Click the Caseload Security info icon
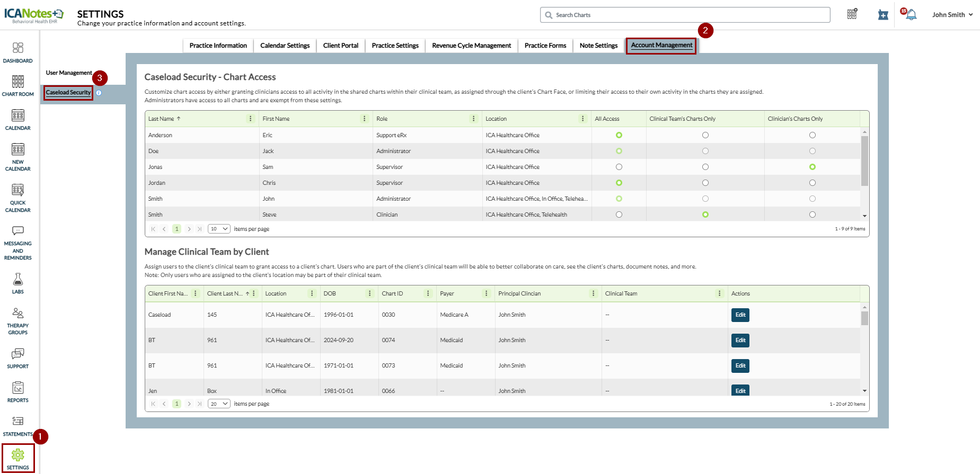The image size is (980, 474). click(99, 93)
